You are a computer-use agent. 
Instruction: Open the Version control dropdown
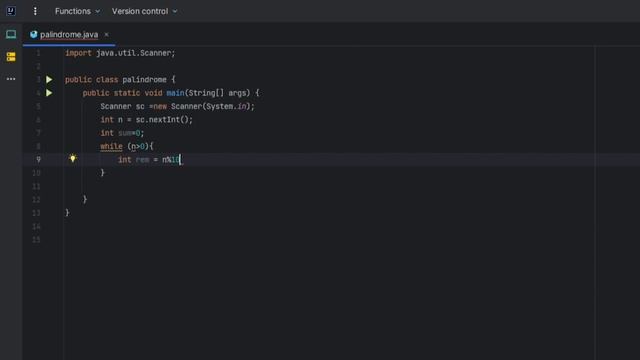(x=144, y=11)
